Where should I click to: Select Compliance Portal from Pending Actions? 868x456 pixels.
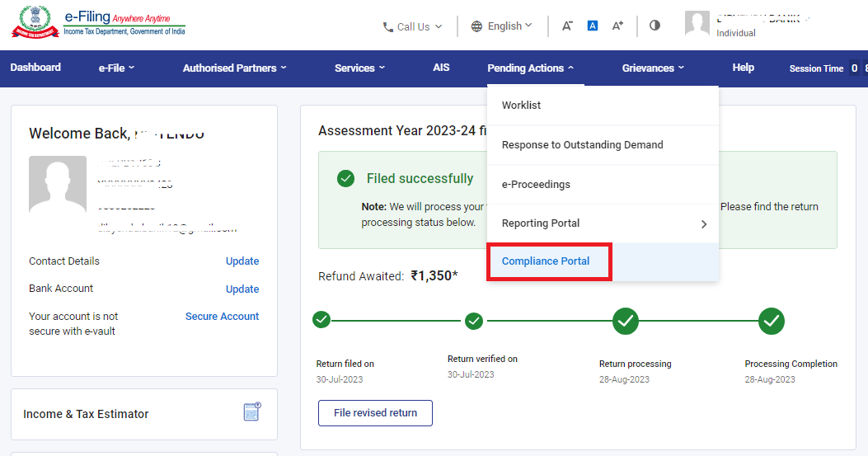coord(546,261)
